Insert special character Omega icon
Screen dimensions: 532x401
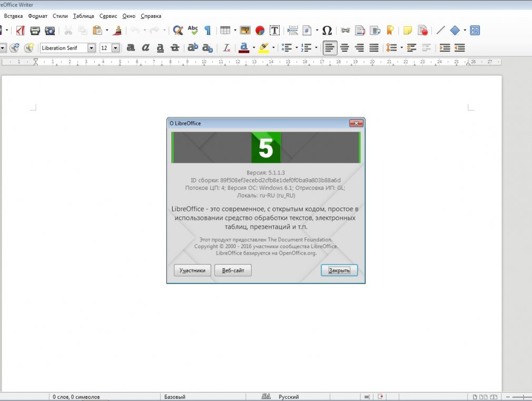tap(327, 31)
